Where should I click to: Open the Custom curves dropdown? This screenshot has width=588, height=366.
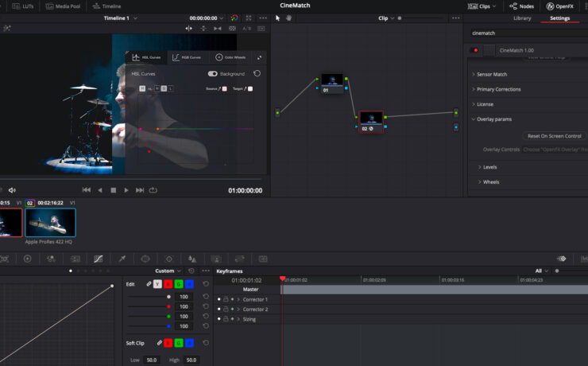click(168, 271)
